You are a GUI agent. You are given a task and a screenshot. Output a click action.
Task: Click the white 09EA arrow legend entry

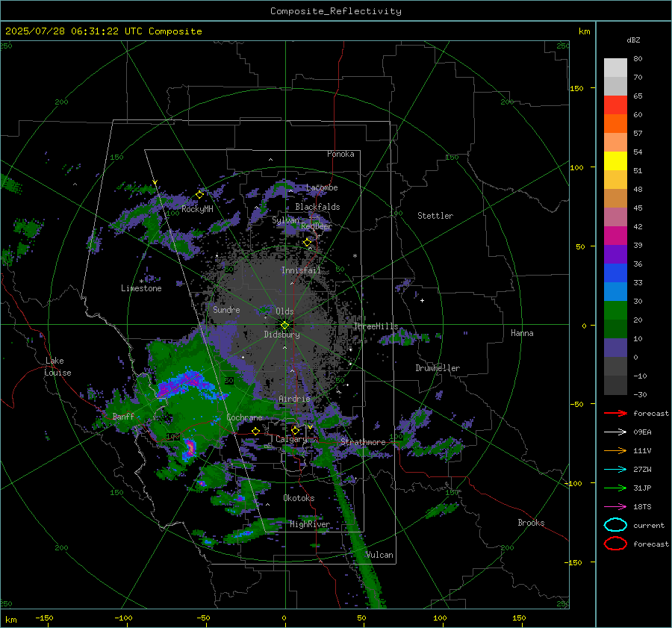(x=615, y=432)
